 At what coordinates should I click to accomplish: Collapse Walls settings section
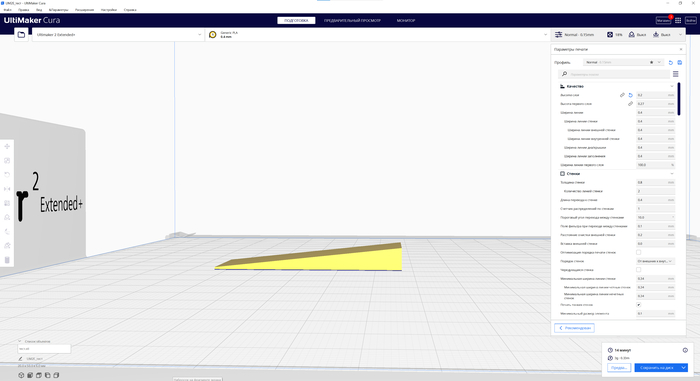(x=672, y=174)
